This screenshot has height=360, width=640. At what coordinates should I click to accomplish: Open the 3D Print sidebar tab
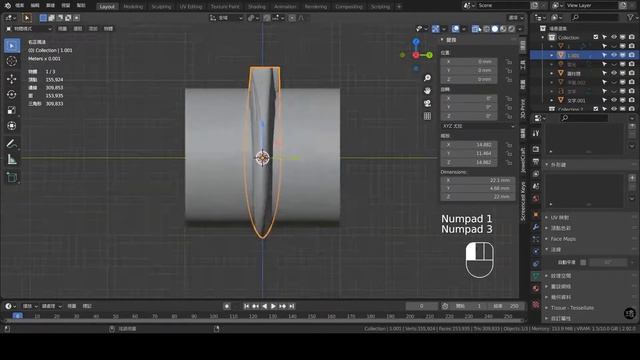pos(523,108)
